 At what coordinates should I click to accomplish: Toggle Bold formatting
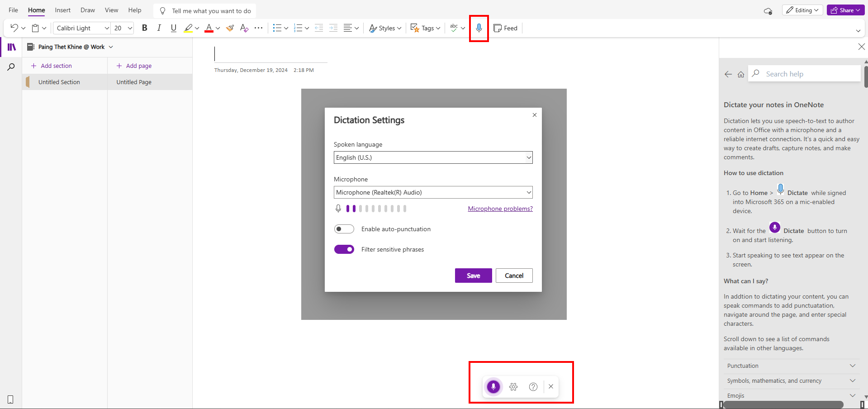point(145,28)
